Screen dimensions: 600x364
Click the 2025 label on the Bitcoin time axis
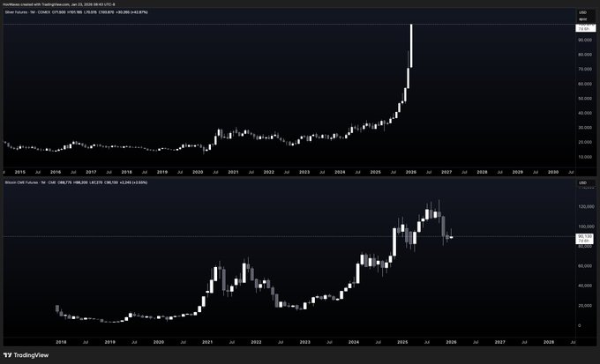[402, 342]
